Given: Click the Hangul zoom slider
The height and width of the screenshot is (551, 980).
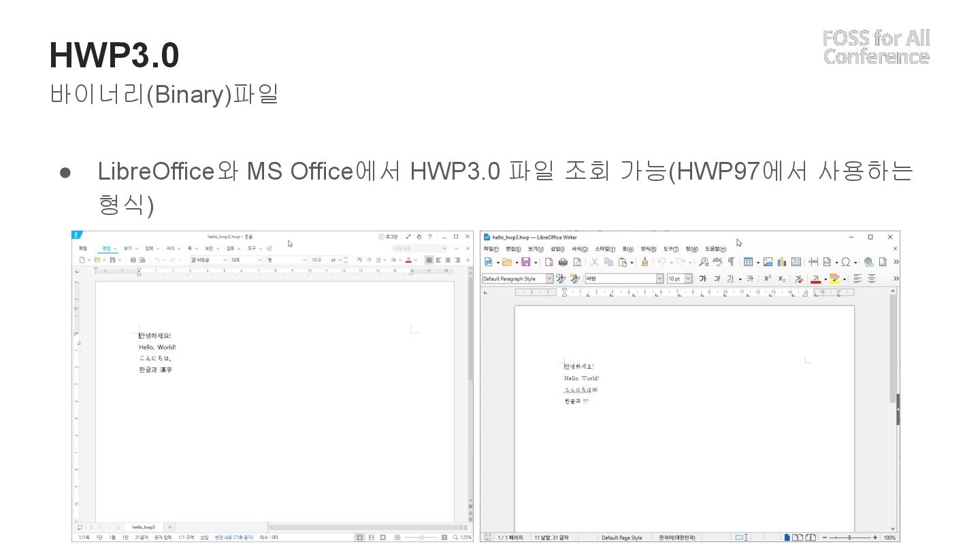Looking at the screenshot, I should click(421, 537).
